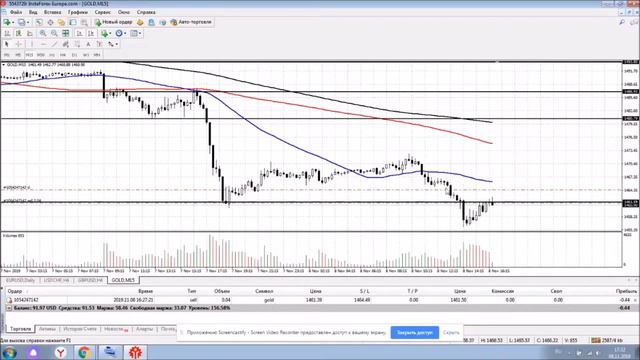Expand the New Chart dropdown arrow
Screen dimensions: 640x360
13,22
